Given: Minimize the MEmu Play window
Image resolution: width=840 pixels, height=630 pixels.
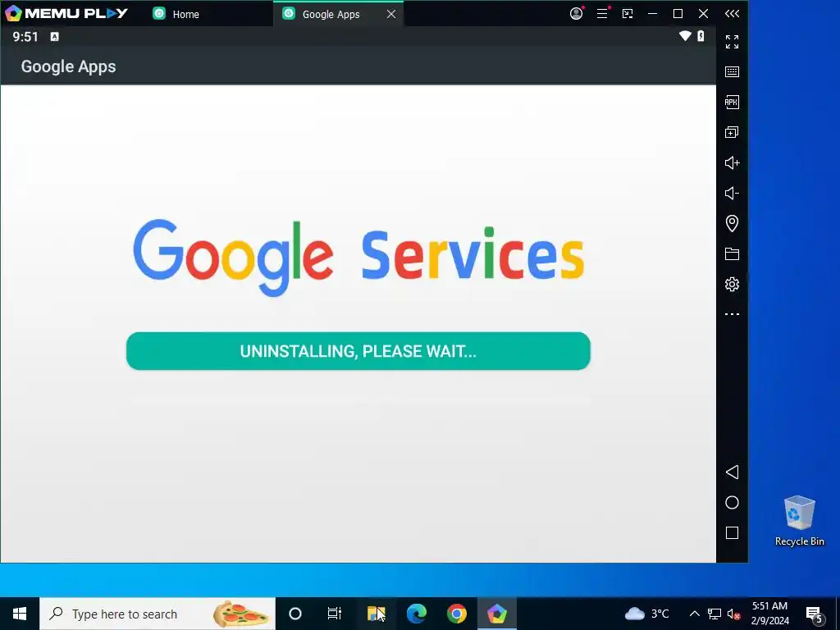Looking at the screenshot, I should (x=652, y=14).
